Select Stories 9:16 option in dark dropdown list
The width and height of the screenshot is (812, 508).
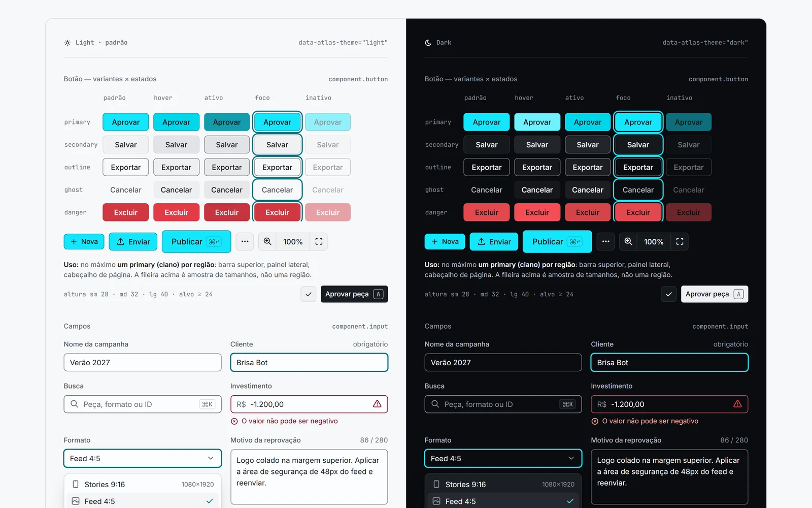pyautogui.click(x=503, y=485)
